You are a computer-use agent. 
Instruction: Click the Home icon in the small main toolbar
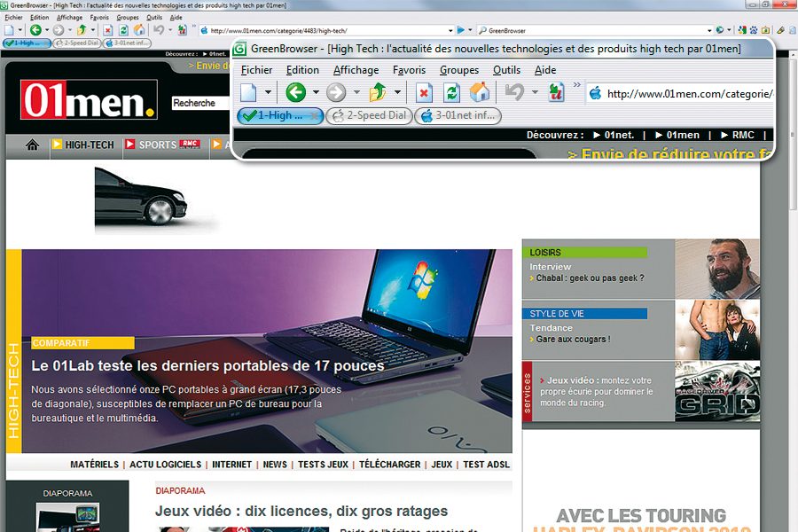[x=138, y=30]
